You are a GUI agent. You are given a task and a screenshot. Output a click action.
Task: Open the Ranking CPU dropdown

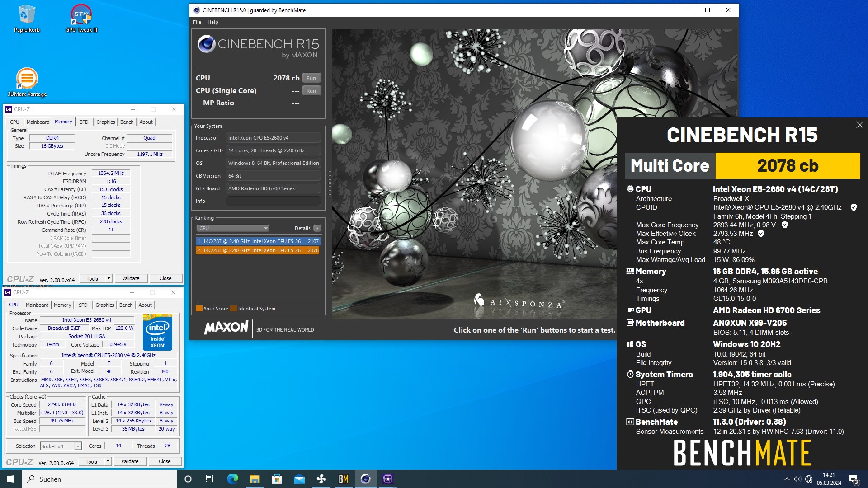pyautogui.click(x=233, y=228)
